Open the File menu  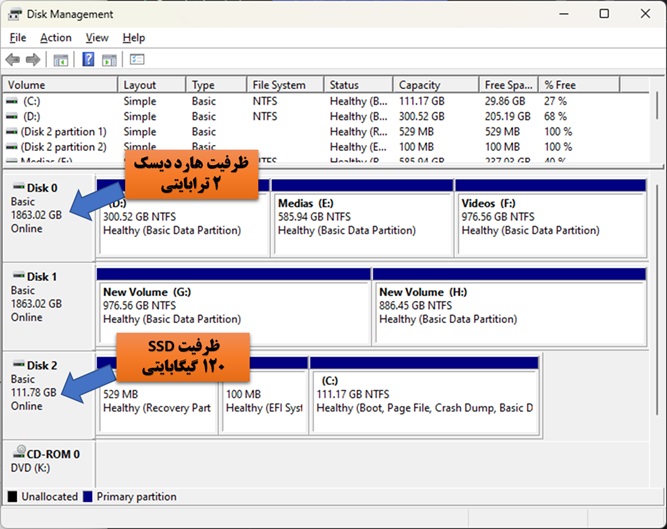(18, 38)
